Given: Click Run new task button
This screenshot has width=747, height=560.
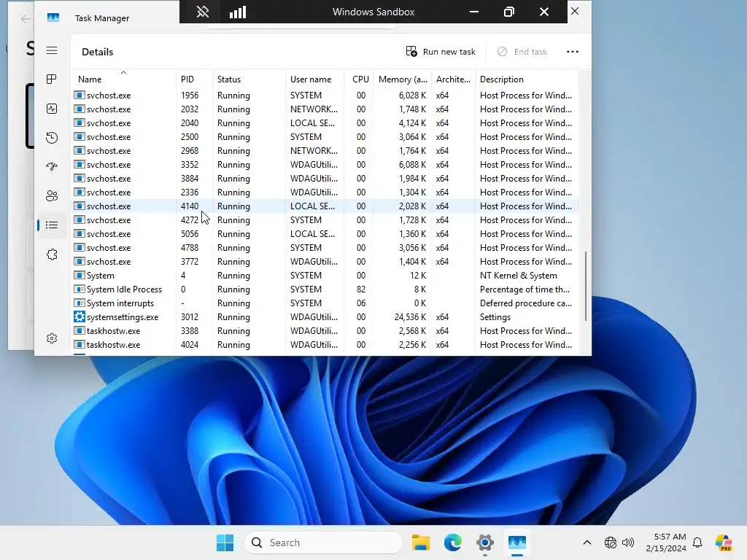Looking at the screenshot, I should pos(441,52).
